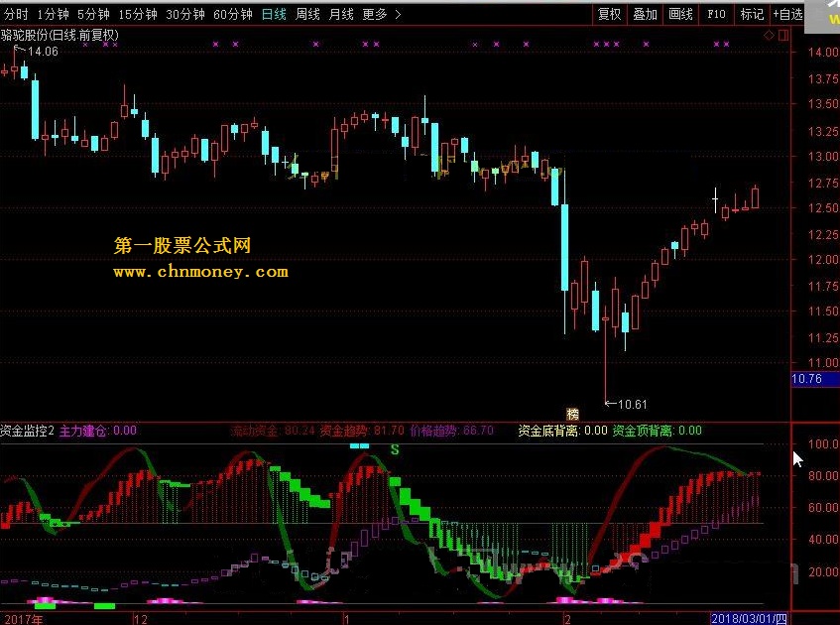Click the 价格趋势: 66.70 value

451,431
